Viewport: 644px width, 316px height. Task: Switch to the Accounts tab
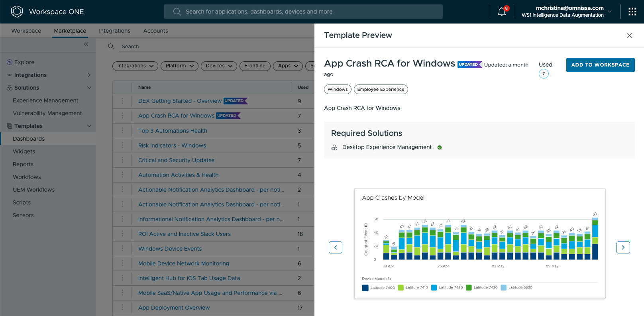(x=155, y=31)
